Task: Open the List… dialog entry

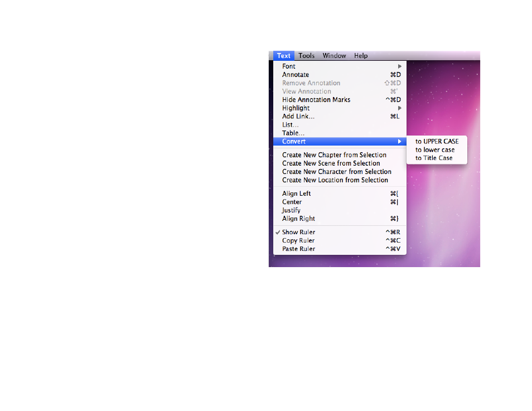Action: click(340, 125)
